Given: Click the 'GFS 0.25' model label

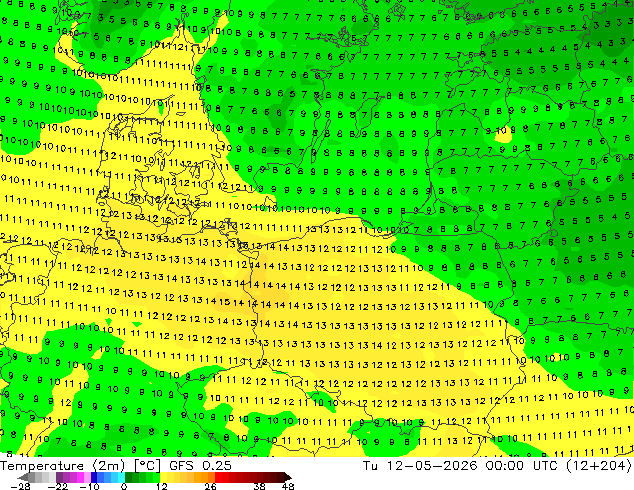Looking at the screenshot, I should coord(200,466).
